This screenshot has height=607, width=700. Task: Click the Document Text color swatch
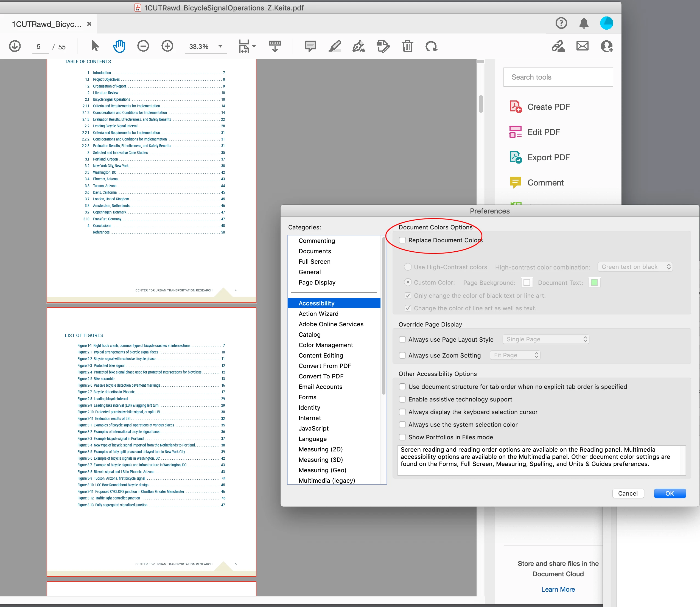594,282
